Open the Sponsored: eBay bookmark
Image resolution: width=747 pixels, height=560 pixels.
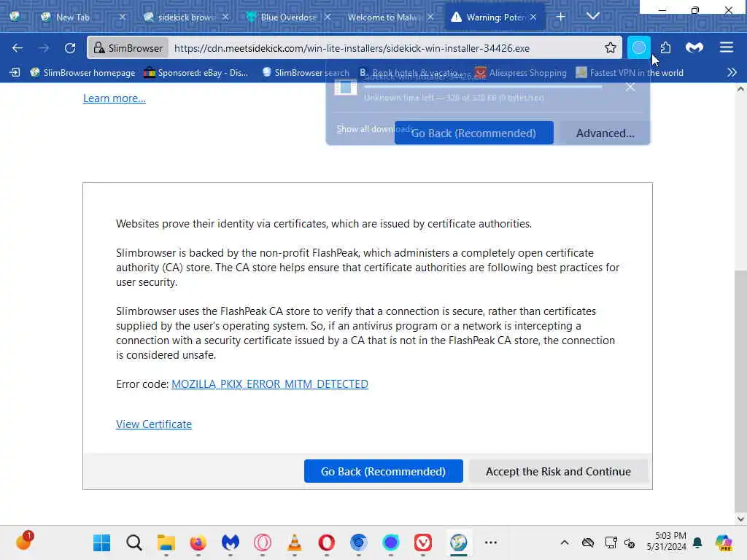pyautogui.click(x=196, y=72)
